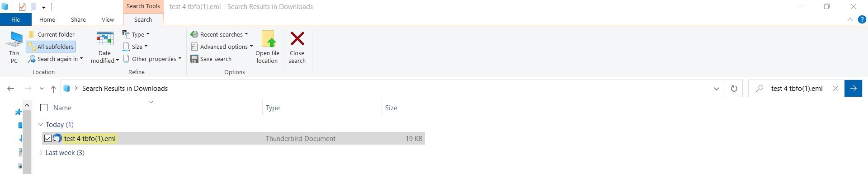The height and width of the screenshot is (174, 868).
Task: Refresh the search results view
Action: pyautogui.click(x=734, y=89)
